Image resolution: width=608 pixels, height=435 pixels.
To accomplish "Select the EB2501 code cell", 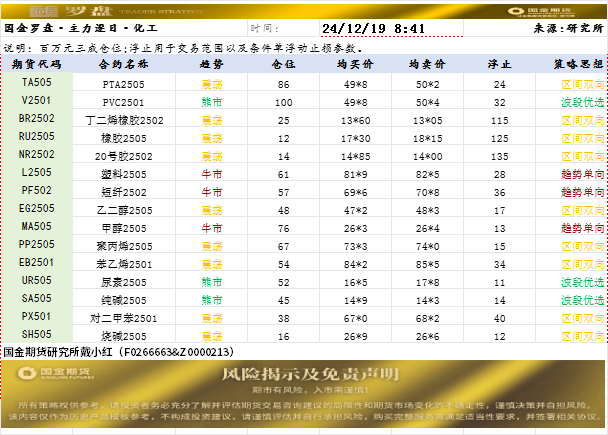I will [36, 262].
